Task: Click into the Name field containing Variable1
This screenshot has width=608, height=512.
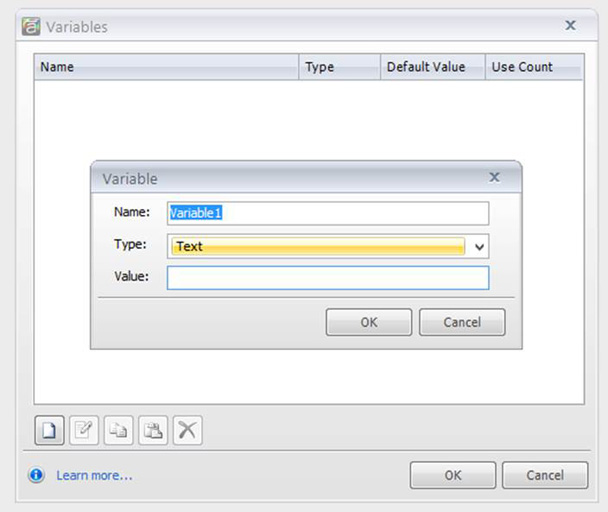Action: (328, 213)
